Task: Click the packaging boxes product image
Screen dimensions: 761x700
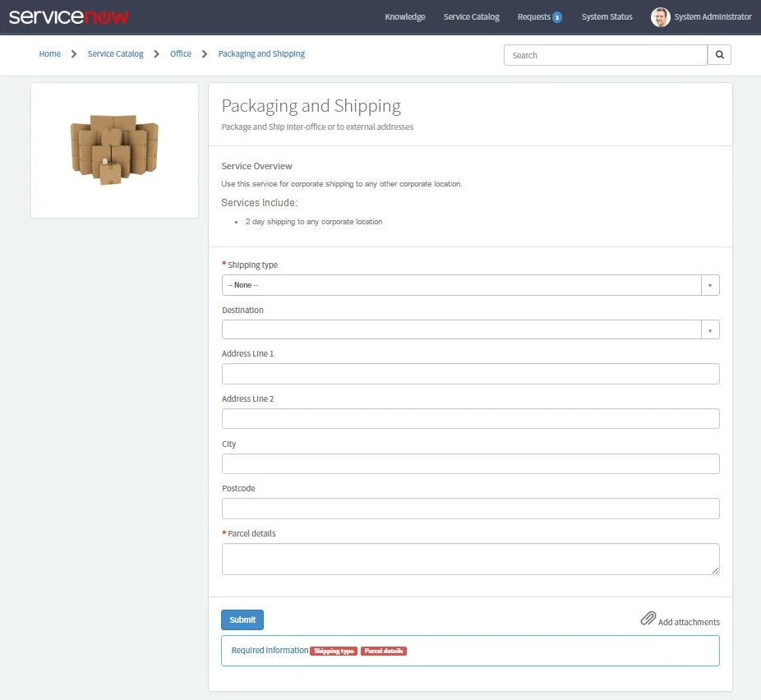Action: tap(114, 150)
